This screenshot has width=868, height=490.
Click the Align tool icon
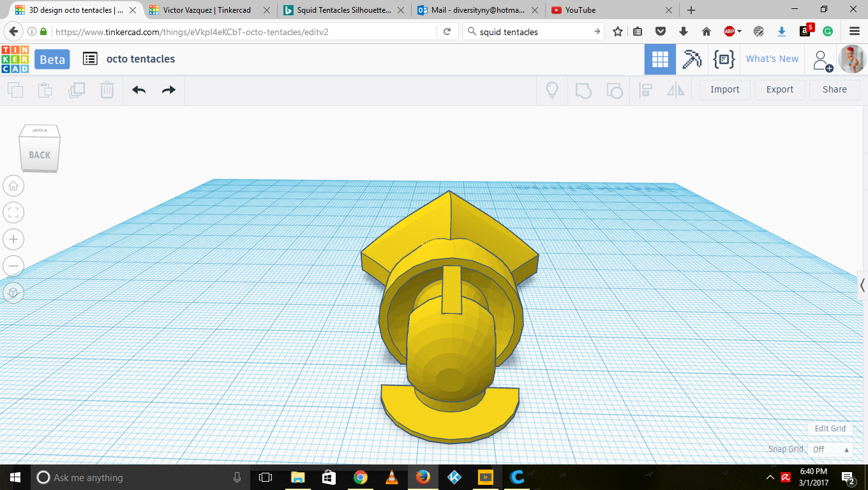click(645, 90)
